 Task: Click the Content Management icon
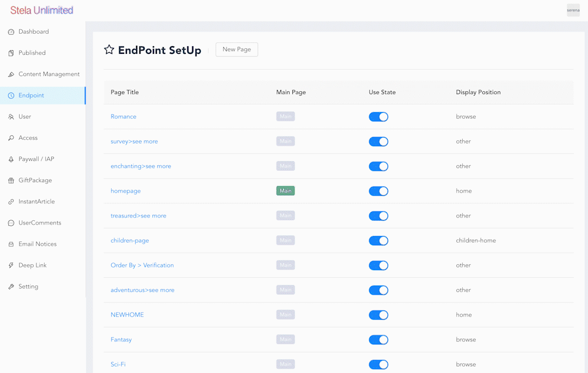(x=11, y=74)
